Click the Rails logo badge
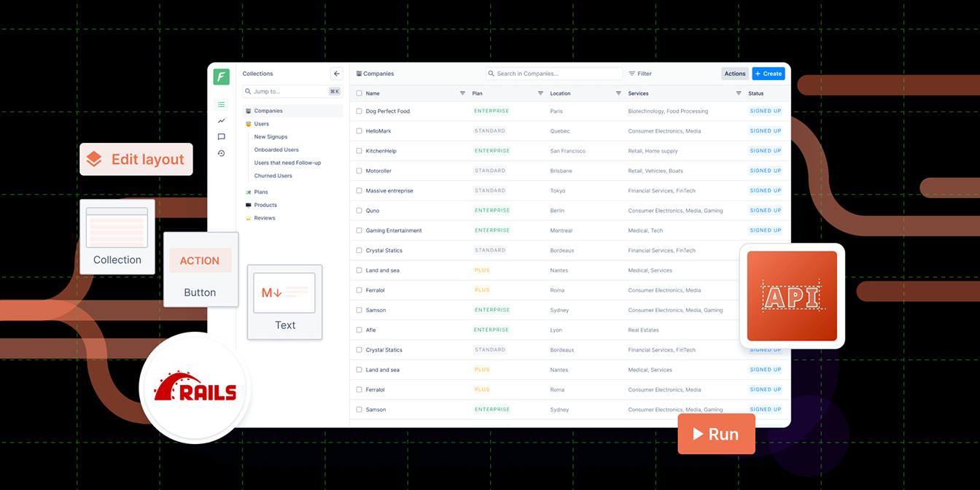980x490 pixels. tap(195, 389)
